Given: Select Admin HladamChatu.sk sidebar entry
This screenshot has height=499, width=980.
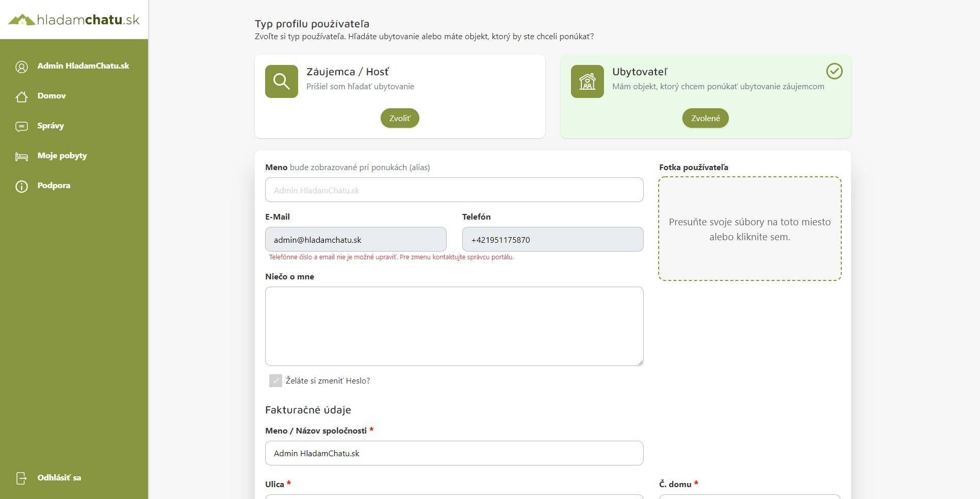Looking at the screenshot, I should click(83, 66).
